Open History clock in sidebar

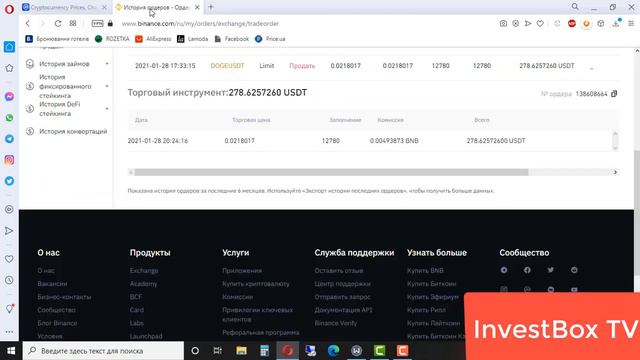pyautogui.click(x=9, y=280)
